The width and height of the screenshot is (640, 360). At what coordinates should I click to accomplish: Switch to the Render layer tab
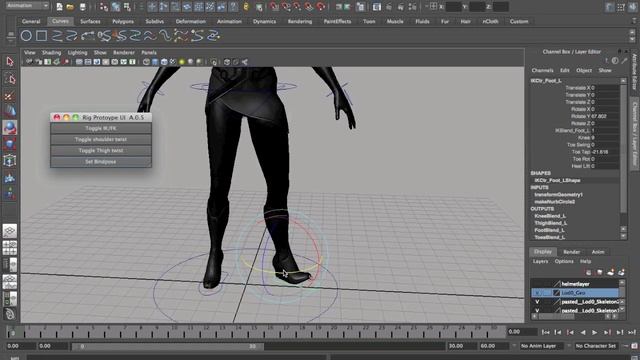(571, 252)
